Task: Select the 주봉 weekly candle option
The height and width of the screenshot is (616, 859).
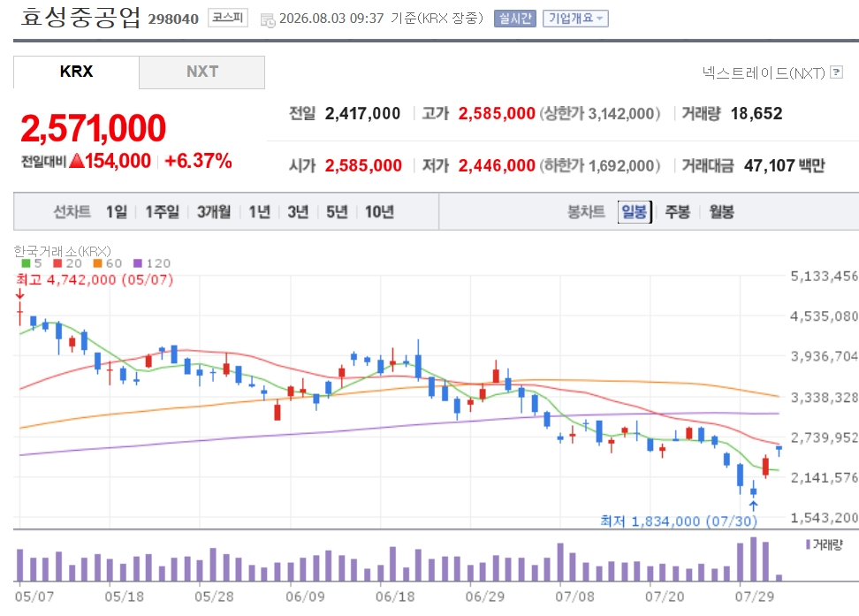Action: (677, 211)
